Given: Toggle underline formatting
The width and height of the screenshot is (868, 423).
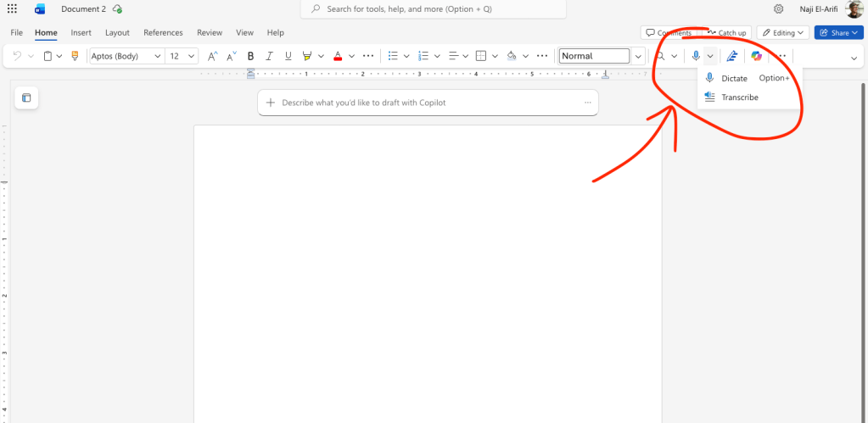Looking at the screenshot, I should pos(288,56).
